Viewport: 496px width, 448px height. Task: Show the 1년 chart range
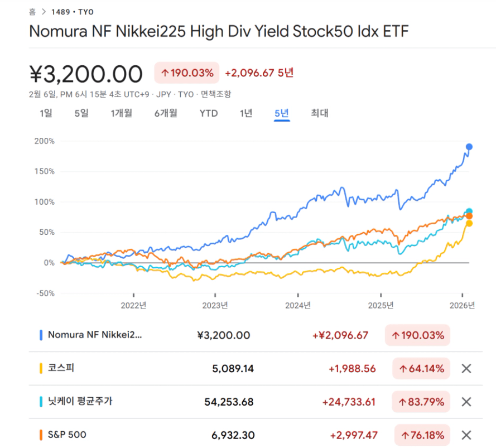[246, 113]
